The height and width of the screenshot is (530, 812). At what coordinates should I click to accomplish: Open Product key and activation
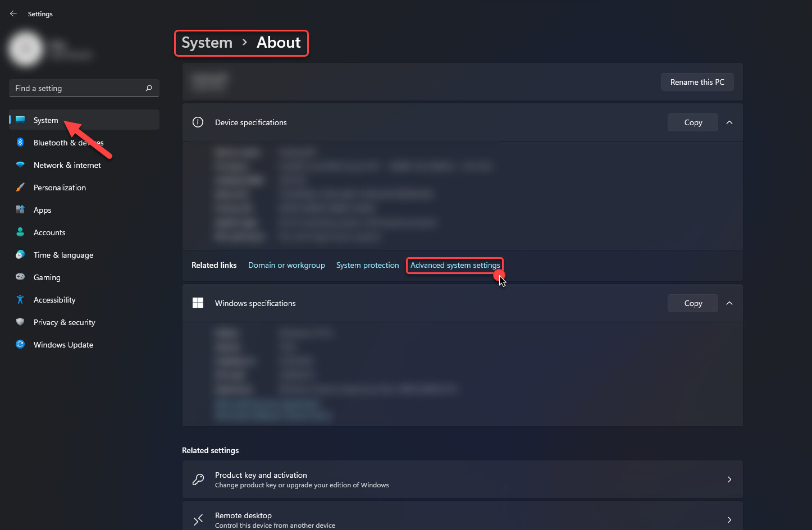pos(463,479)
